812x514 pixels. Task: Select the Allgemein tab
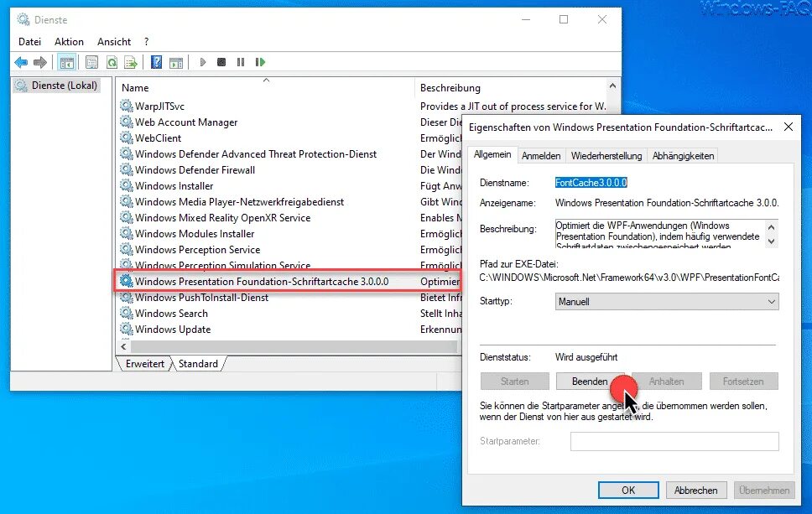point(492,154)
